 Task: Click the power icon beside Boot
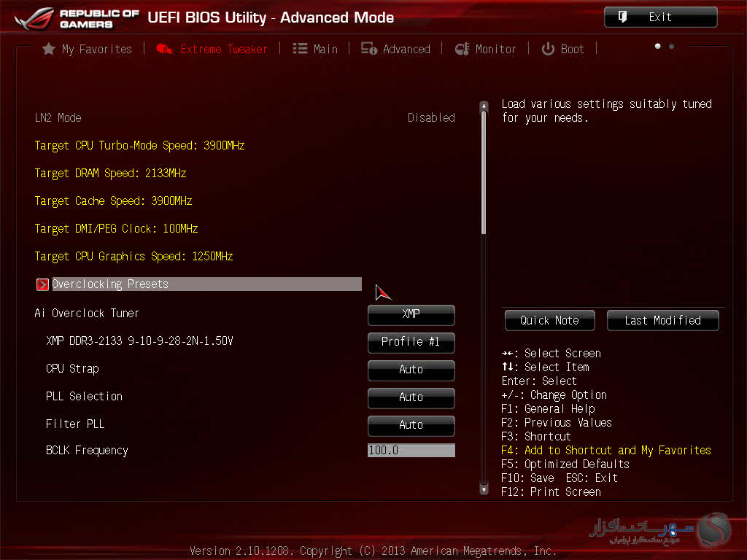coord(548,49)
